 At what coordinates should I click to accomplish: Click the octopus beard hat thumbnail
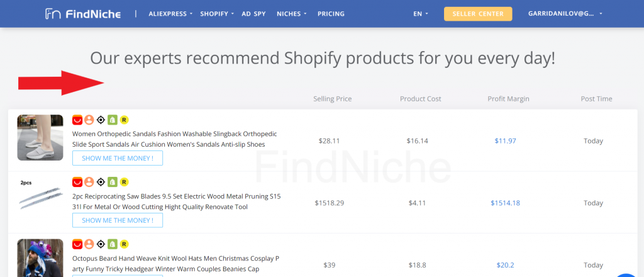pyautogui.click(x=40, y=257)
